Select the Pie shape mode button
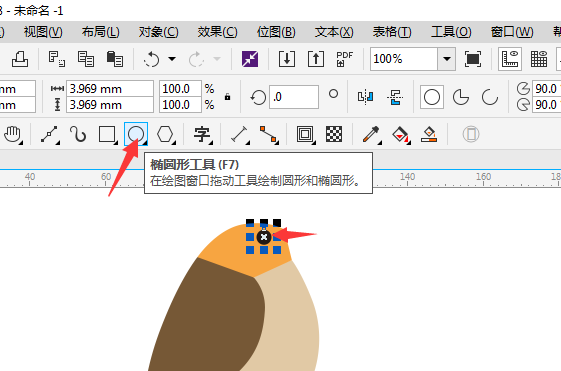Viewport: 561px width, 371px height. [x=461, y=97]
